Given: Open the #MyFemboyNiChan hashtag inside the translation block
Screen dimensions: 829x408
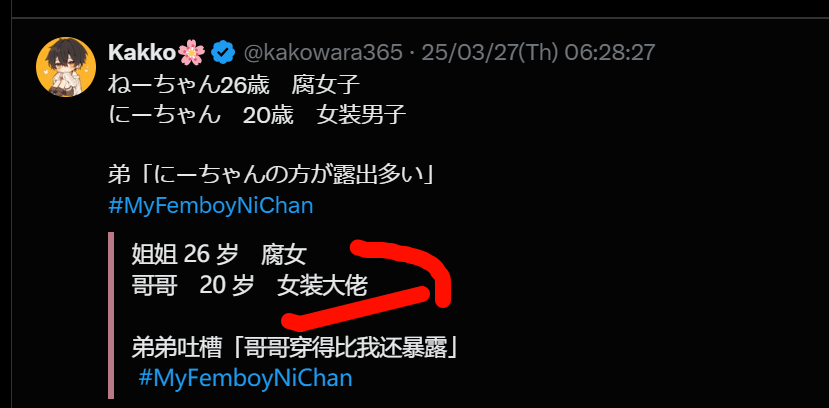Looking at the screenshot, I should click(x=245, y=378).
